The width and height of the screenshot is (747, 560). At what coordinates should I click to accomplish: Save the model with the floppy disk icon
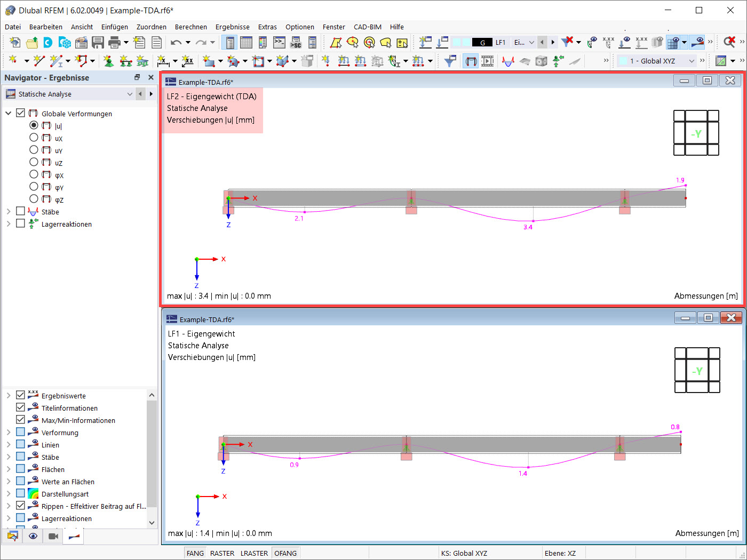(98, 42)
